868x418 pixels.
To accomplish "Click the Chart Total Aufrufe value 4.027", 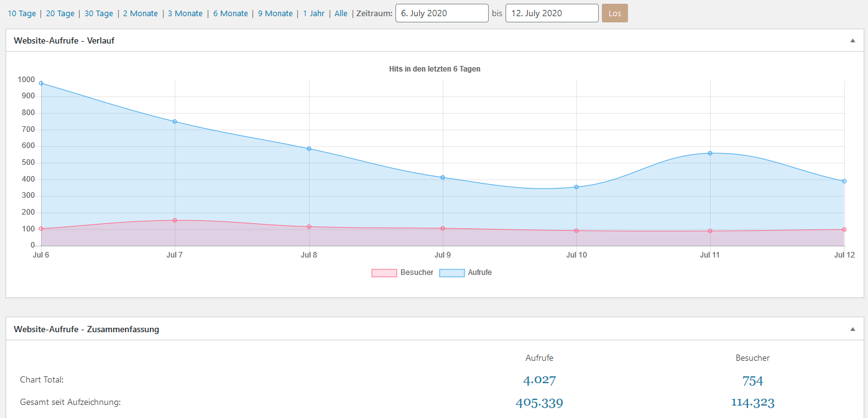I will coord(539,380).
